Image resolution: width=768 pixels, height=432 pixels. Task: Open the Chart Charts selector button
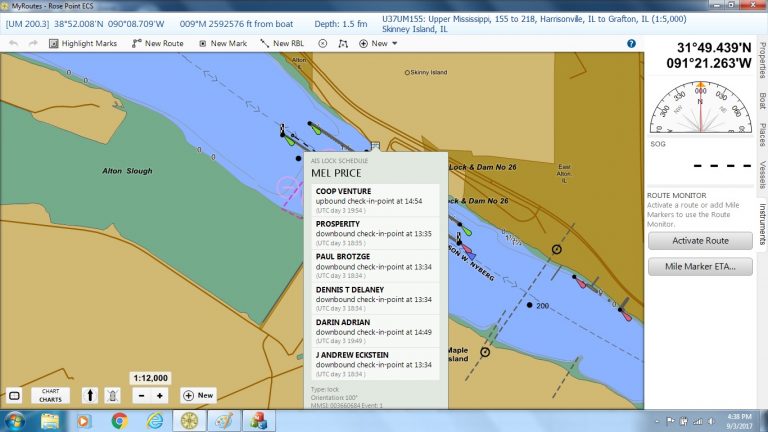49,395
